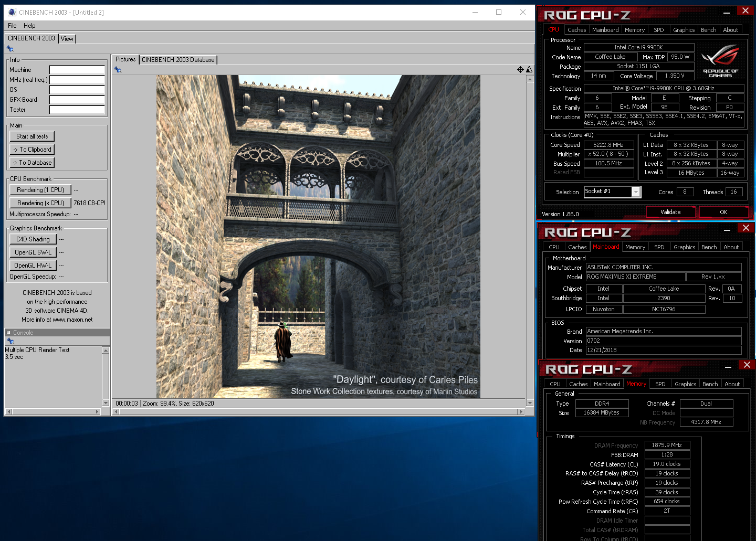Select CPU tab in middle CPU-Z window
The width and height of the screenshot is (756, 541).
point(554,247)
